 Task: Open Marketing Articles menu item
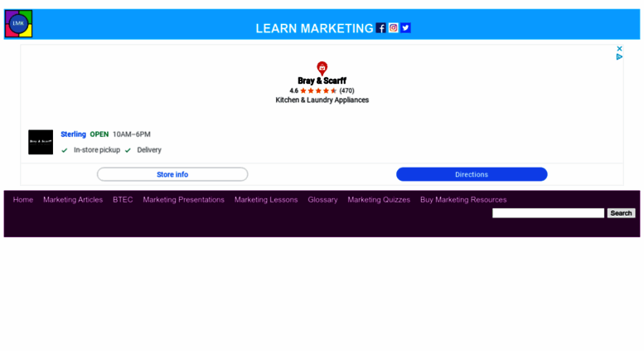[x=73, y=200]
